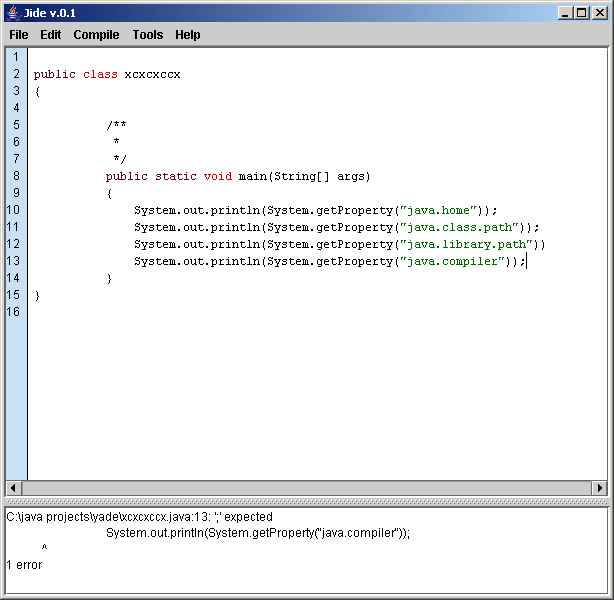This screenshot has height=600, width=614.
Task: Click the "java.class.path" string literal
Action: point(462,227)
